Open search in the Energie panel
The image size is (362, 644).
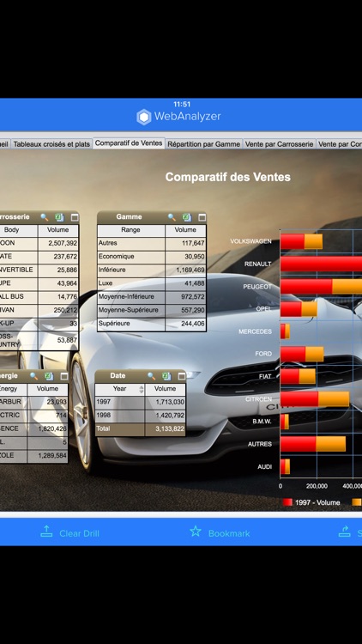[x=33, y=376]
